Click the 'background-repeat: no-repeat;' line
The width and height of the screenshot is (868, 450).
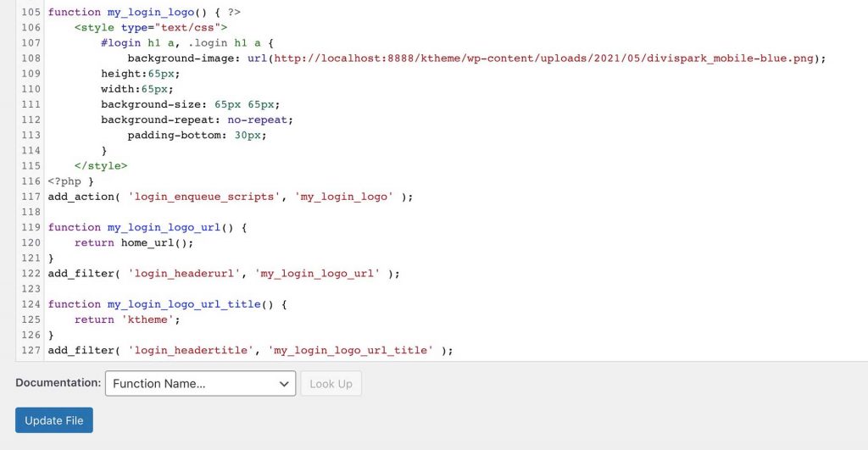tap(197, 119)
